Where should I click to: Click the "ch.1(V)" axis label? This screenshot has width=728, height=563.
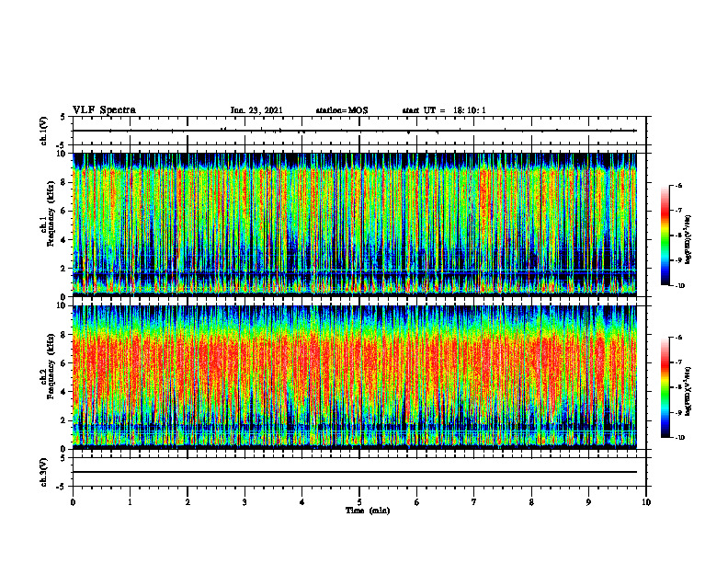tap(43, 131)
